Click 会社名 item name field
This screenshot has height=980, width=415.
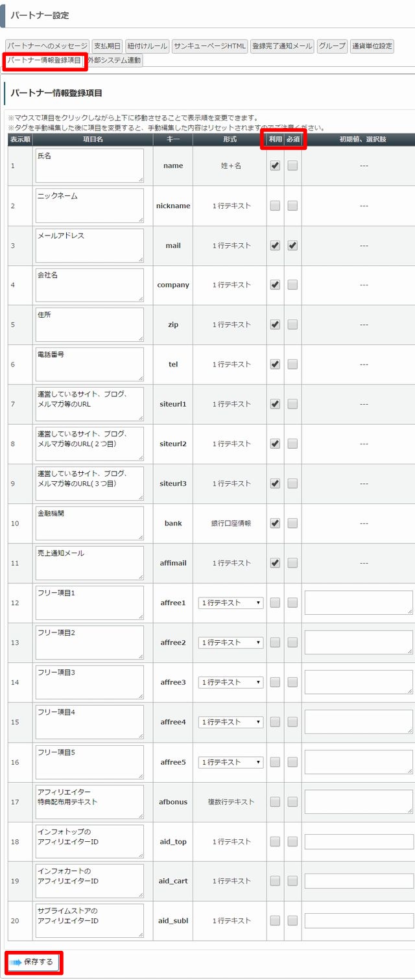(89, 285)
